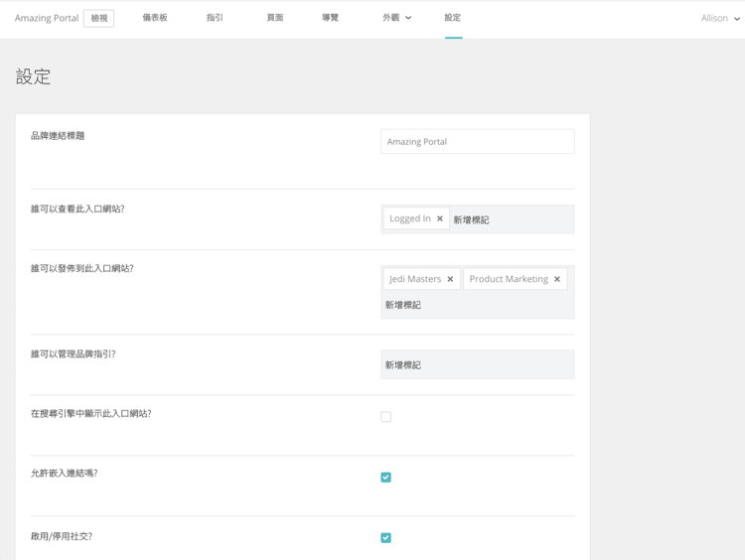Toggle the enable/disable social checkbox
The image size is (745, 560).
[385, 538]
